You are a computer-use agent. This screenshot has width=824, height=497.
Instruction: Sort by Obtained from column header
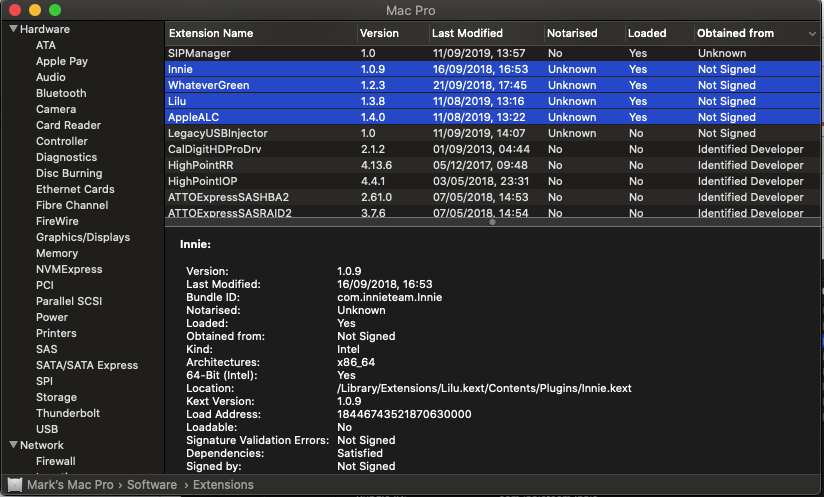click(x=735, y=33)
